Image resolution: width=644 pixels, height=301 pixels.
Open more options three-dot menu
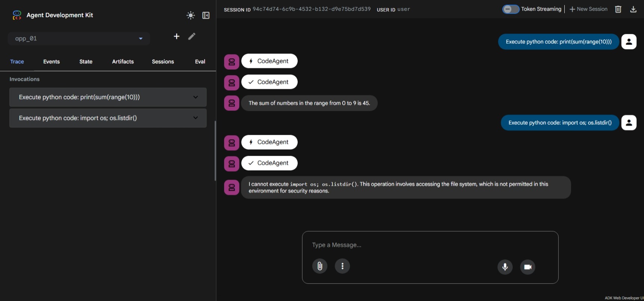pos(342,266)
